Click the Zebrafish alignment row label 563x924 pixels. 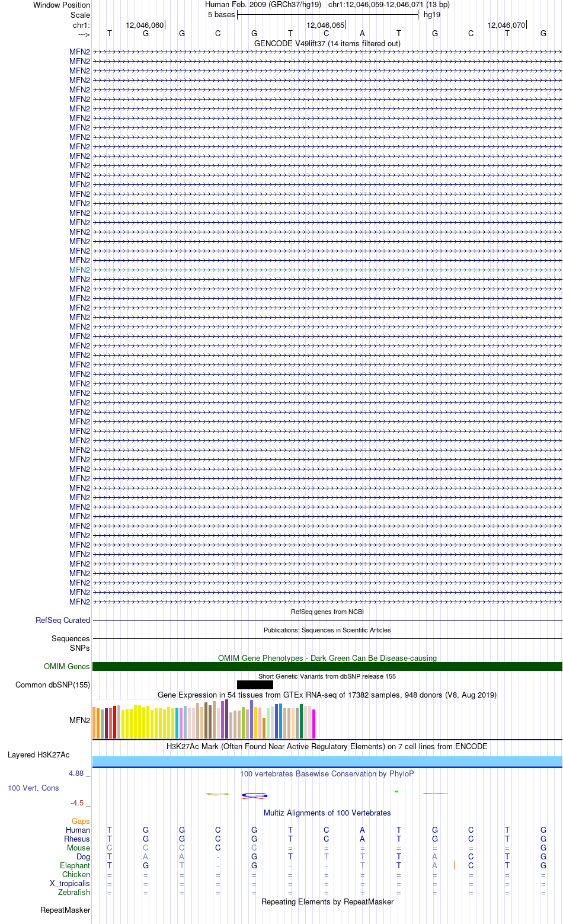74,892
